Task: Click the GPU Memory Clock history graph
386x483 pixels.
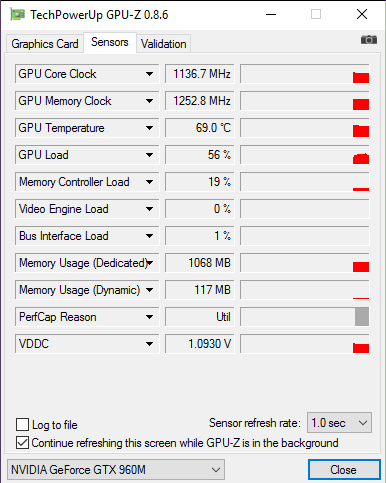Action: (305, 101)
